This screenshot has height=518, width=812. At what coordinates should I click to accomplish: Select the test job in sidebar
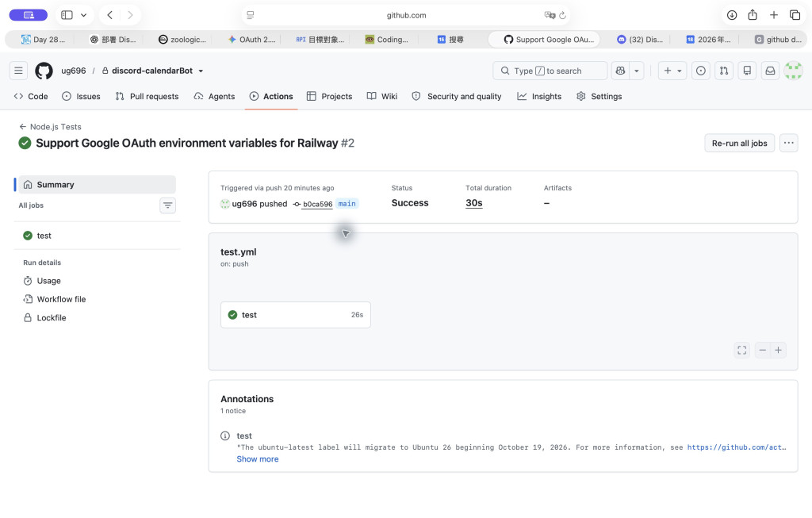click(x=98, y=236)
